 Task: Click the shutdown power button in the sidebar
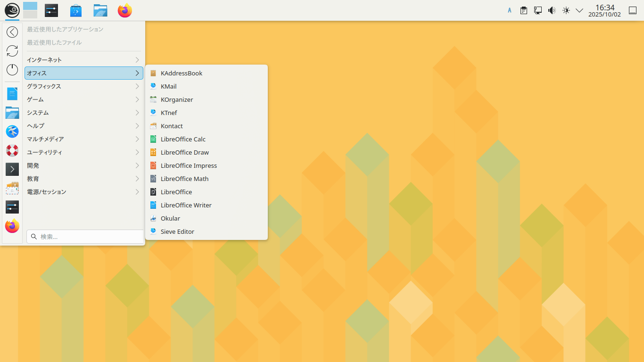coord(12,70)
